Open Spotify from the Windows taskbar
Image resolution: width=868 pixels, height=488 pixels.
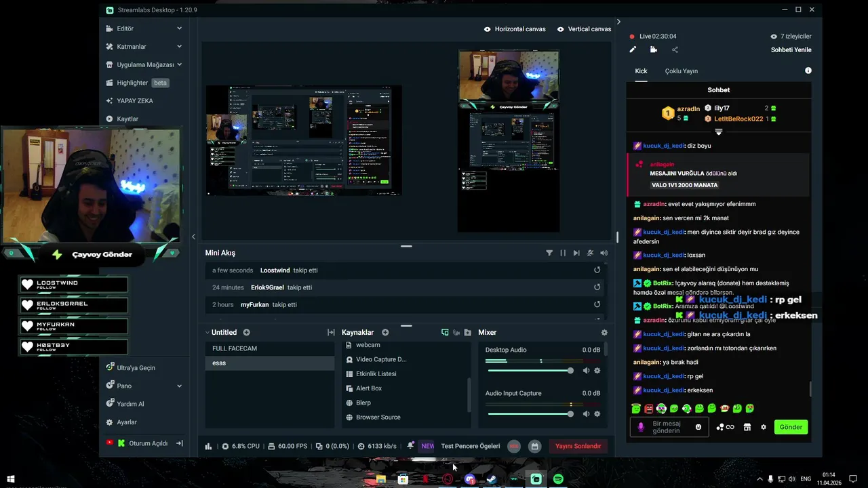pos(558,479)
